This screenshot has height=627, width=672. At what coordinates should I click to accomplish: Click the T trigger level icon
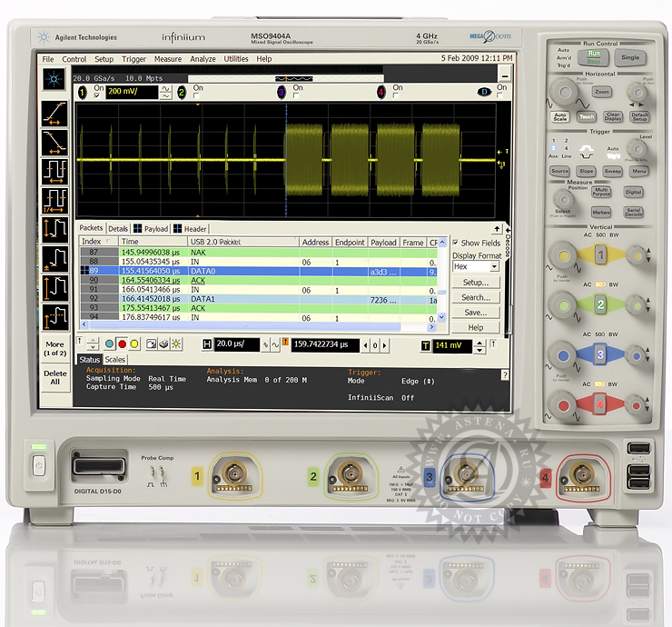point(426,345)
